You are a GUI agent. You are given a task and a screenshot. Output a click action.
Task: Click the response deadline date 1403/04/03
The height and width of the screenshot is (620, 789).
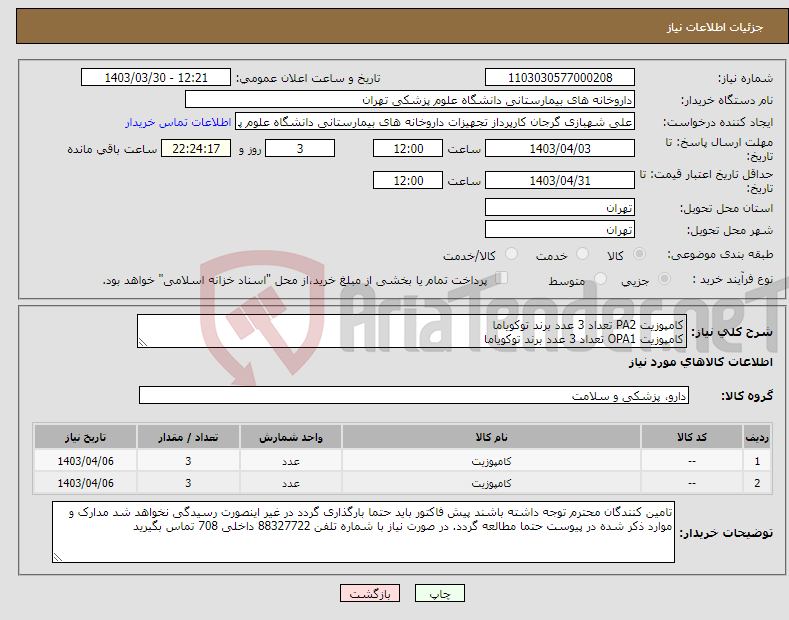click(560, 148)
